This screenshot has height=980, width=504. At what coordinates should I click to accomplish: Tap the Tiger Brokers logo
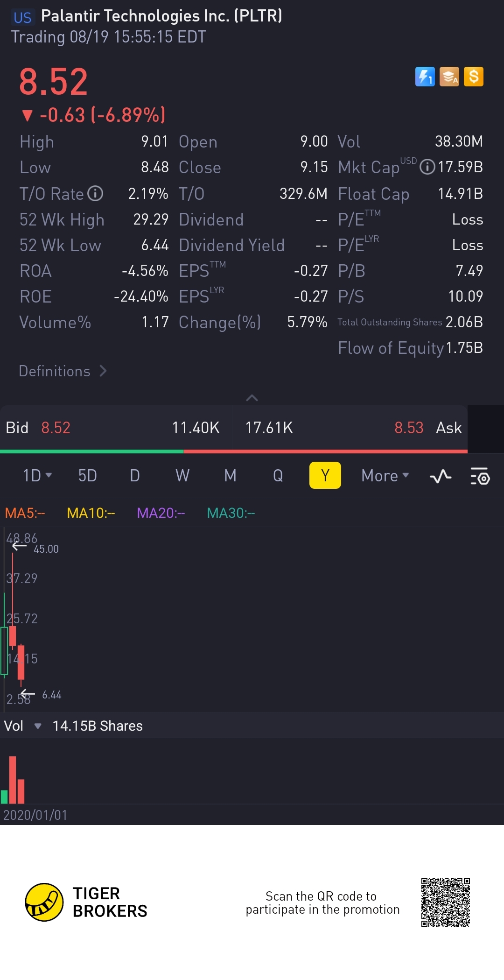(x=44, y=902)
